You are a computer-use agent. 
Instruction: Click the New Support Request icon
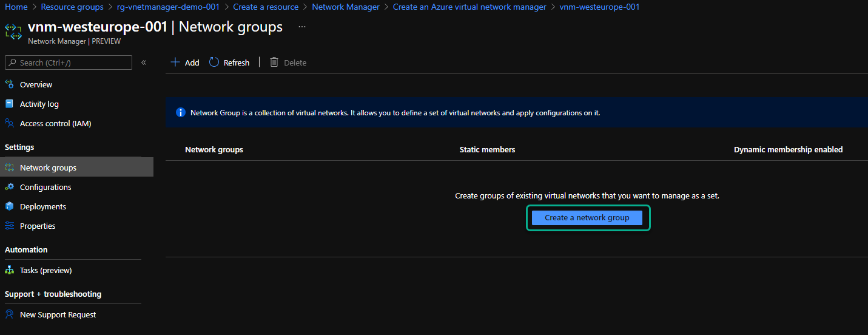click(x=9, y=314)
